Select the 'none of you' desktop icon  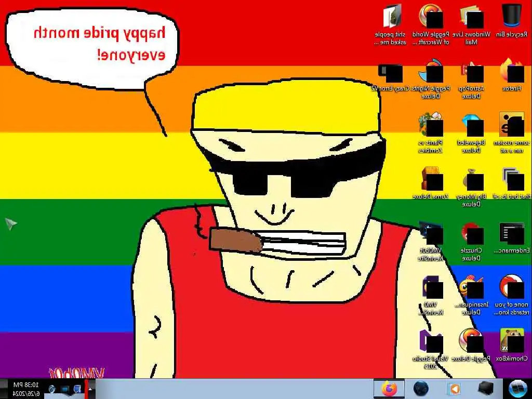point(512,295)
